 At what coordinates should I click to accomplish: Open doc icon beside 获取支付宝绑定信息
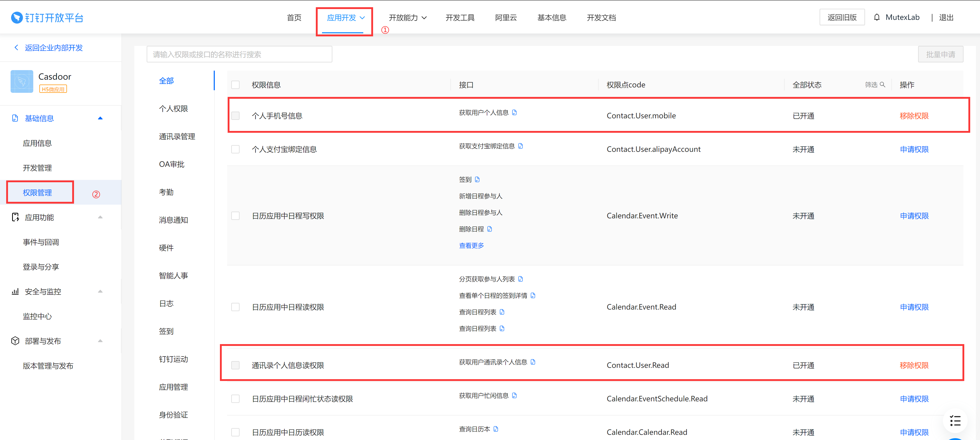521,146
